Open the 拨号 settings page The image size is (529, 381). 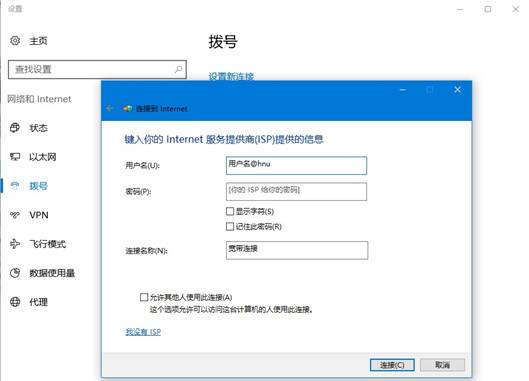tap(39, 186)
